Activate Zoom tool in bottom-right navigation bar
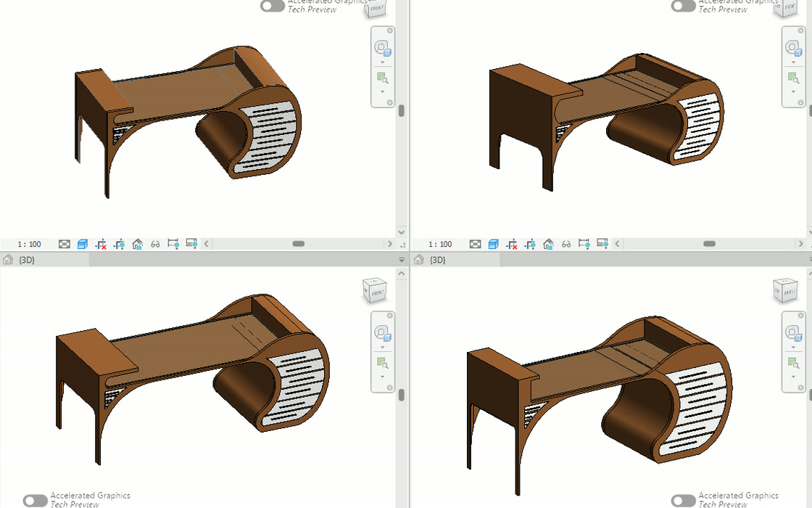This screenshot has height=508, width=812. 793,362
